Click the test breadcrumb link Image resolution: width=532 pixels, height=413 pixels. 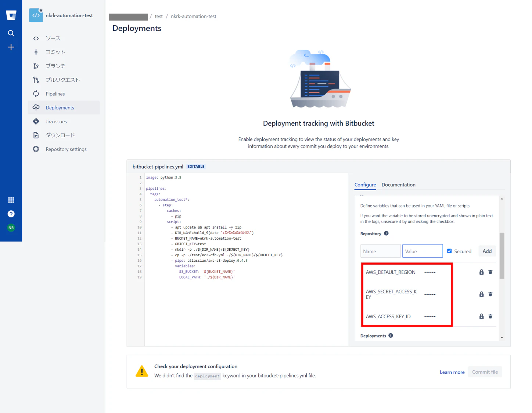(x=159, y=17)
